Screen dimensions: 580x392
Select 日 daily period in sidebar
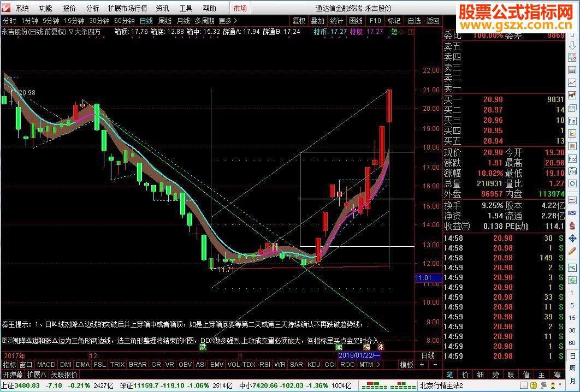[572, 356]
